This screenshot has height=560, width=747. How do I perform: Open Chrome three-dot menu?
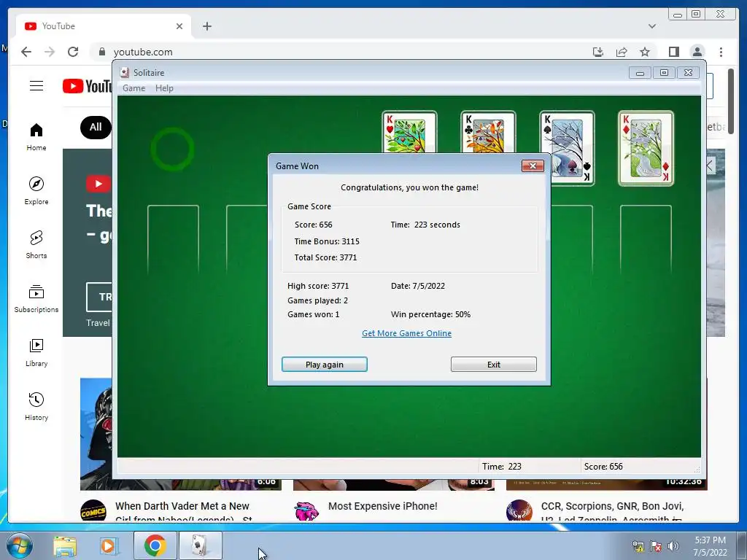pos(721,52)
